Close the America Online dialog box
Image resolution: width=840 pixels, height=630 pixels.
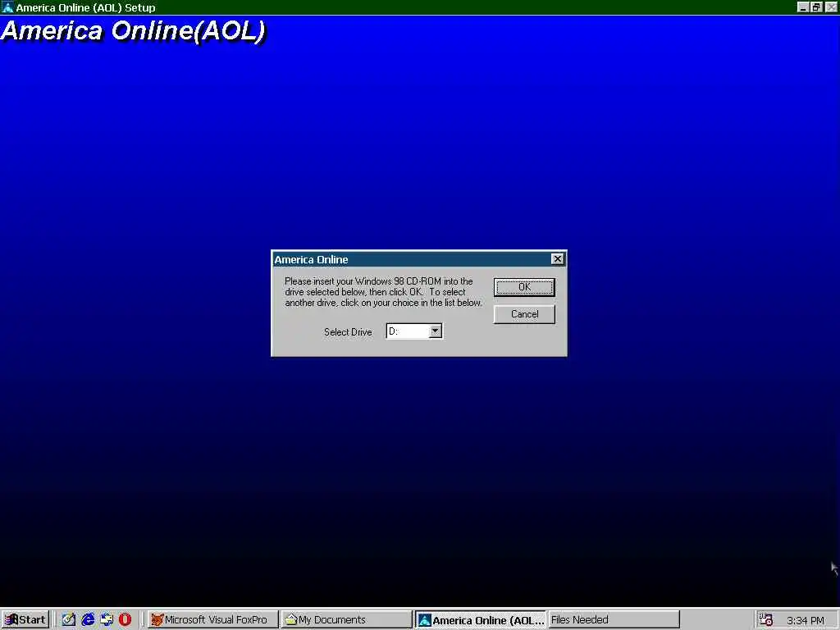pyautogui.click(x=557, y=259)
